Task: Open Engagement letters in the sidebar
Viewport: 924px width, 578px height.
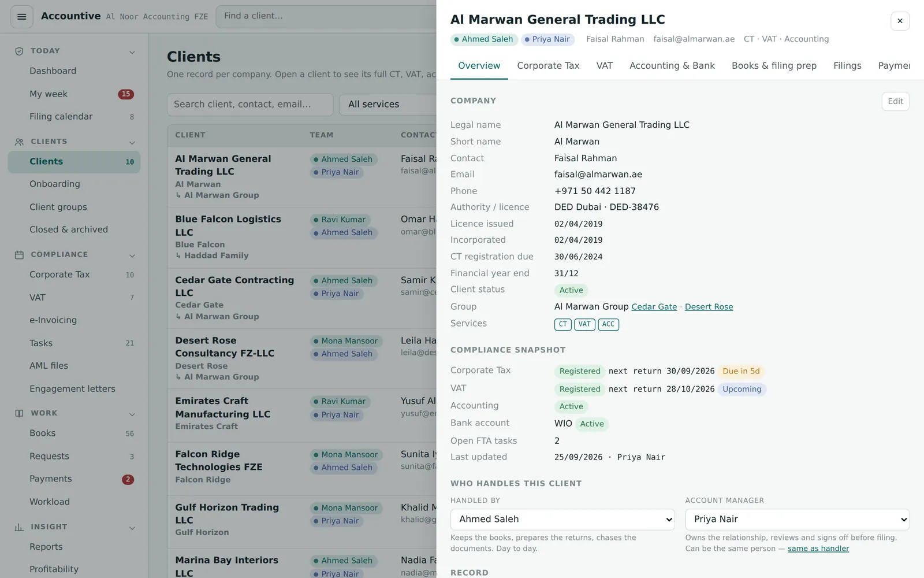Action: pos(74,389)
